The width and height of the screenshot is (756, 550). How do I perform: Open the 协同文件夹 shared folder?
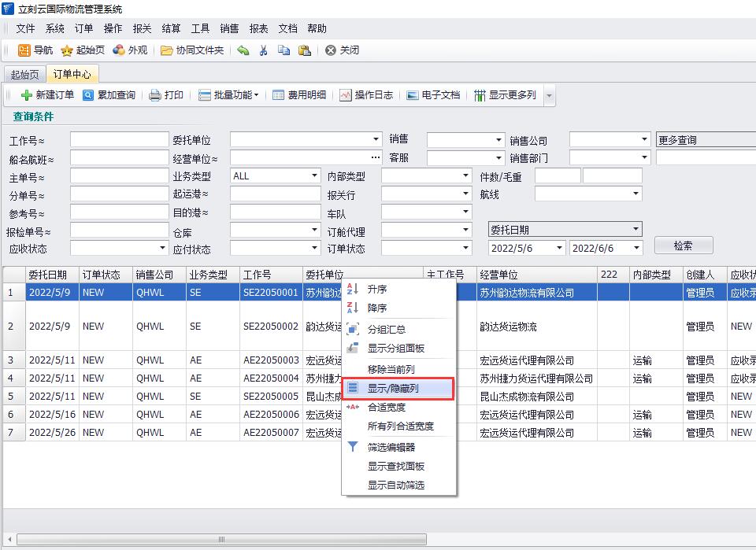(192, 50)
